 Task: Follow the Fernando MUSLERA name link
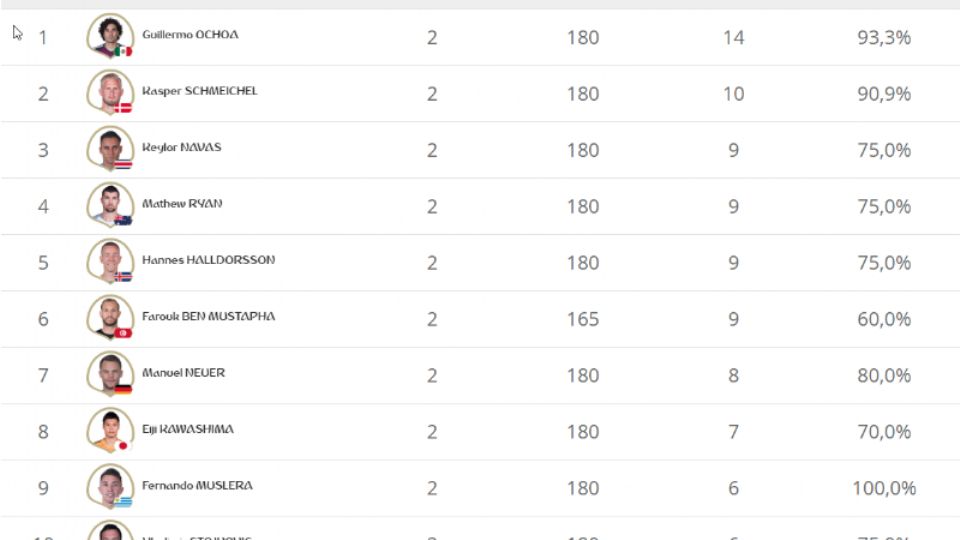(197, 486)
